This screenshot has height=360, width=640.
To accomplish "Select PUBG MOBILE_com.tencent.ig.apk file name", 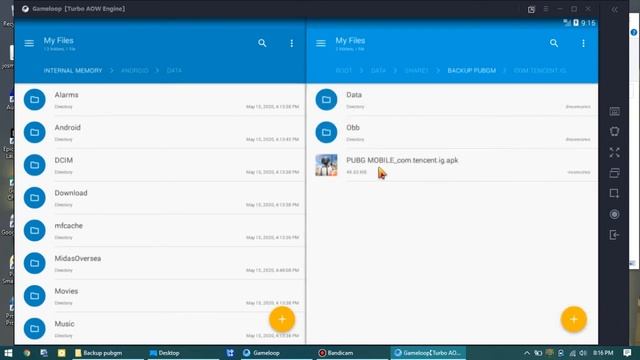I will click(x=402, y=160).
